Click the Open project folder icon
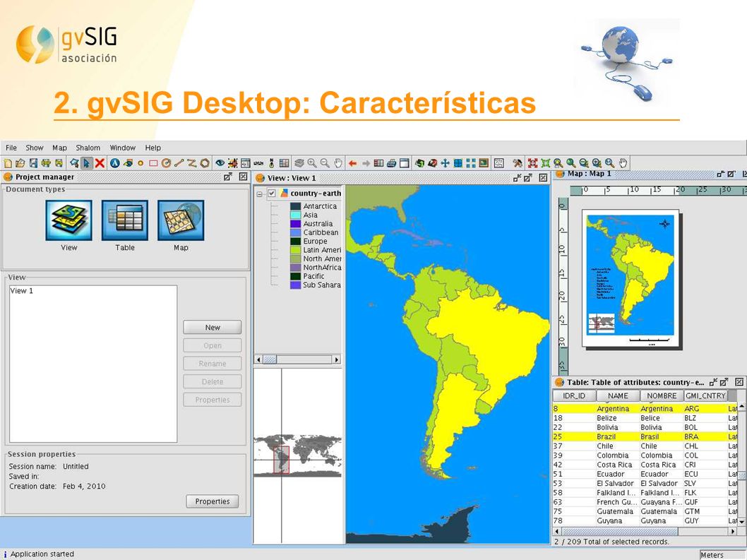 20,163
